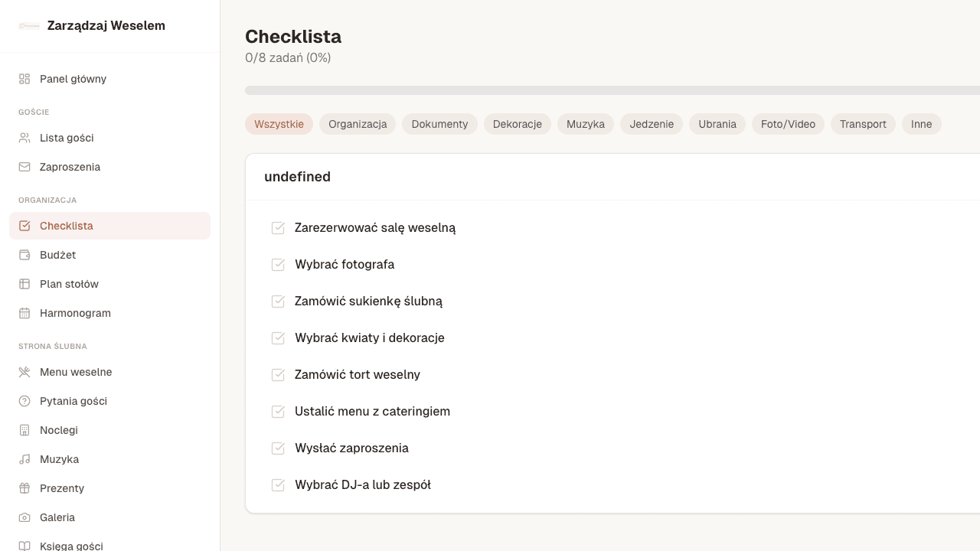Click the task completion progress bar
Viewport: 980px width, 551px height.
pos(612,90)
